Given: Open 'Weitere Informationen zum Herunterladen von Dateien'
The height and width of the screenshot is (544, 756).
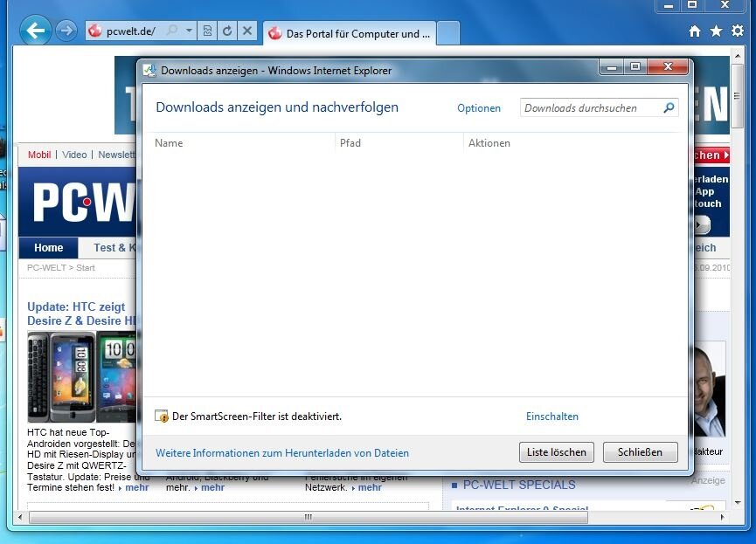Looking at the screenshot, I should (x=281, y=453).
